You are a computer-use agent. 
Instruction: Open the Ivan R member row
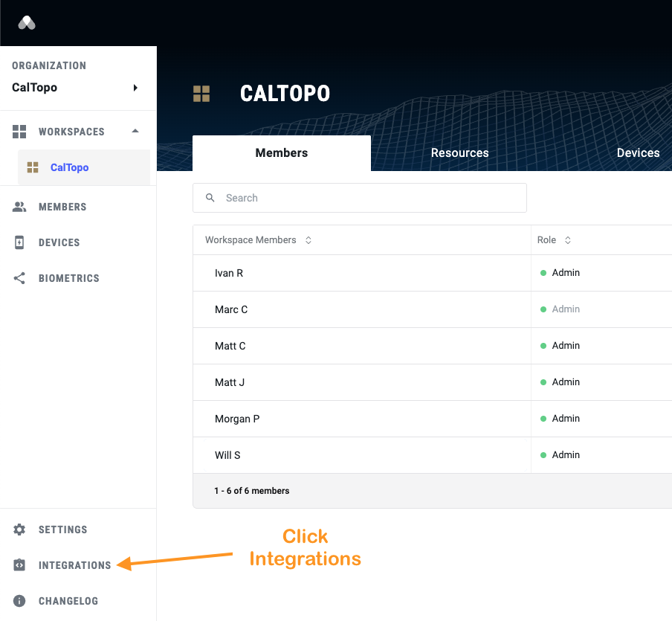(229, 273)
